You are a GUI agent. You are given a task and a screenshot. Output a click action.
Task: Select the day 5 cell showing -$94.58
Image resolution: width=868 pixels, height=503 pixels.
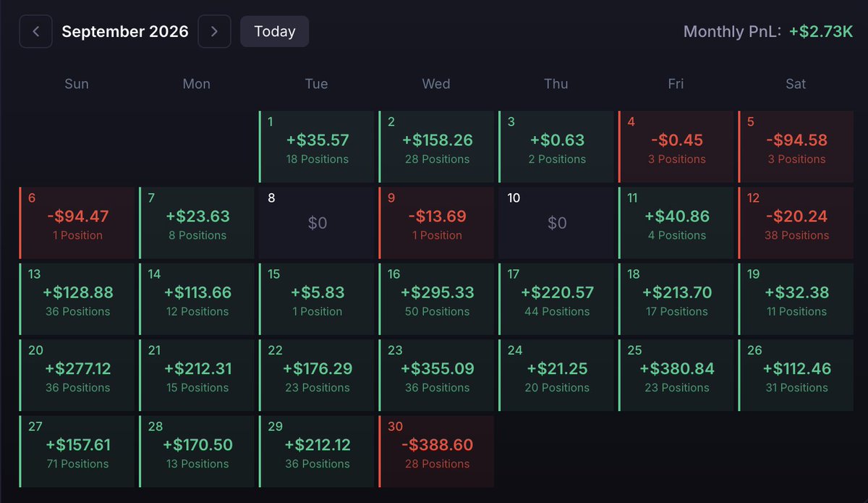click(796, 146)
